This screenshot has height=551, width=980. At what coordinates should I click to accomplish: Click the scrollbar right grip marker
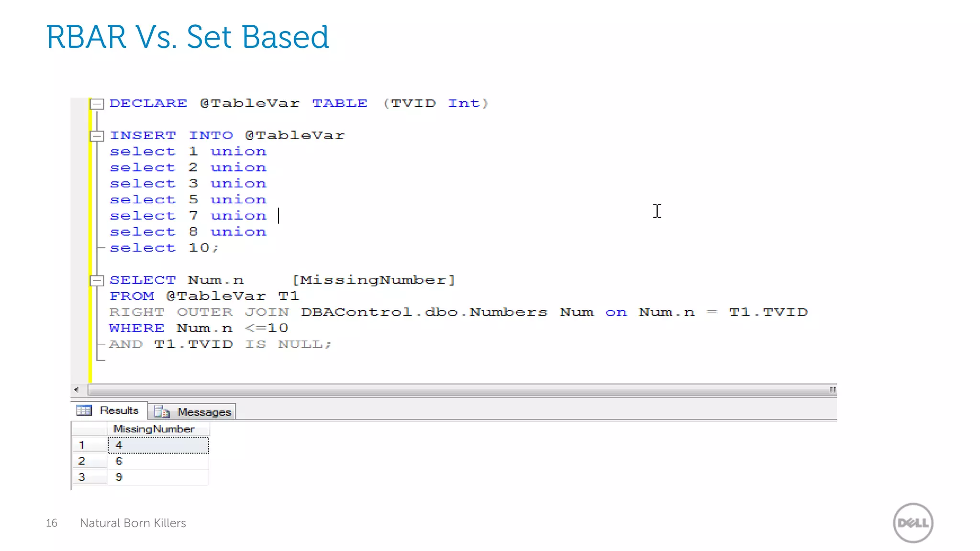[833, 390]
